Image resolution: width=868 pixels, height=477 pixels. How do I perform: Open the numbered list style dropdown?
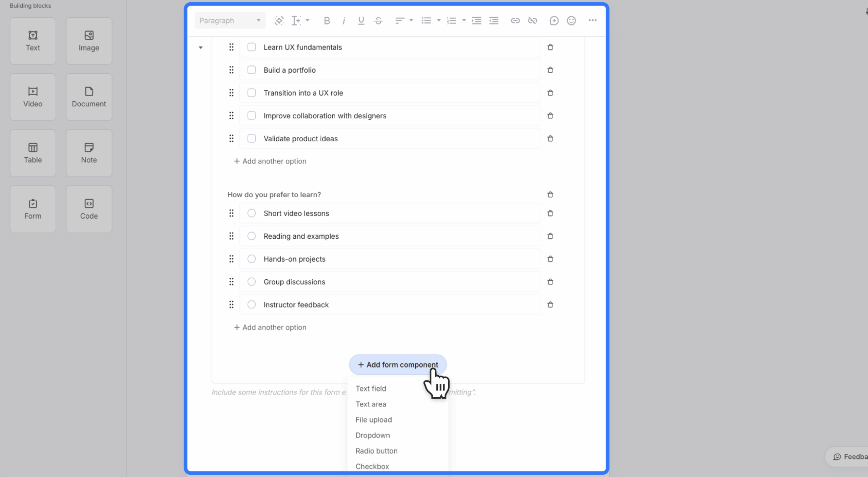click(463, 20)
